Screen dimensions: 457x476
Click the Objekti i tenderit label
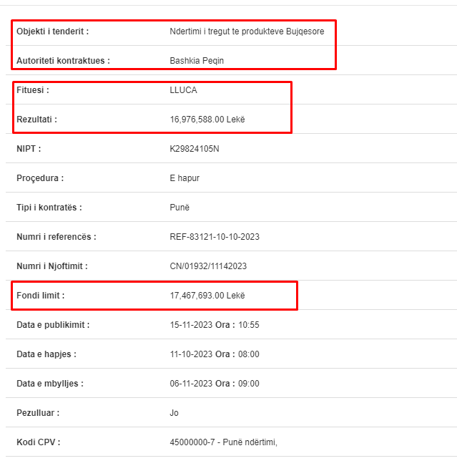click(52, 31)
